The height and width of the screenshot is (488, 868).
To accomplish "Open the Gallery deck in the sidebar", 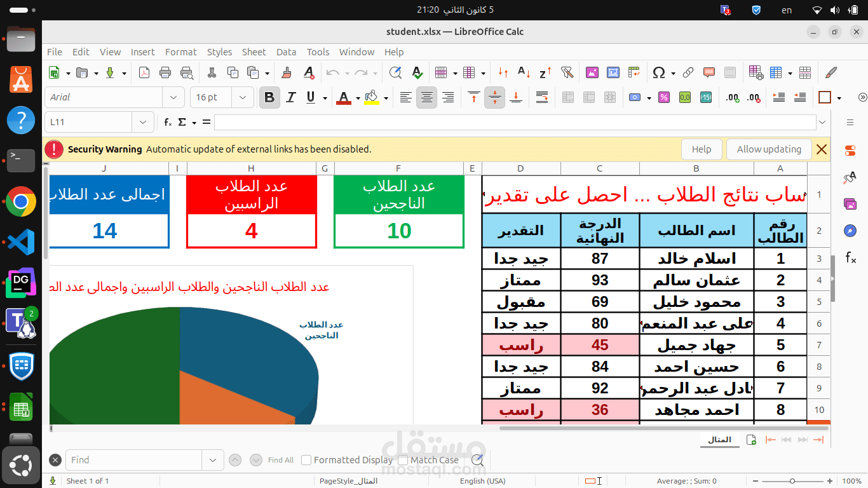I will pyautogui.click(x=850, y=204).
